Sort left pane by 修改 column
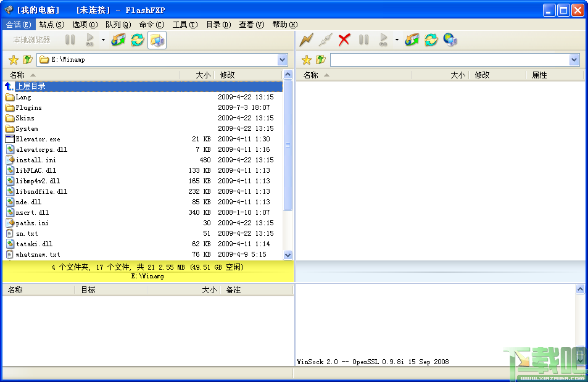 (x=247, y=75)
